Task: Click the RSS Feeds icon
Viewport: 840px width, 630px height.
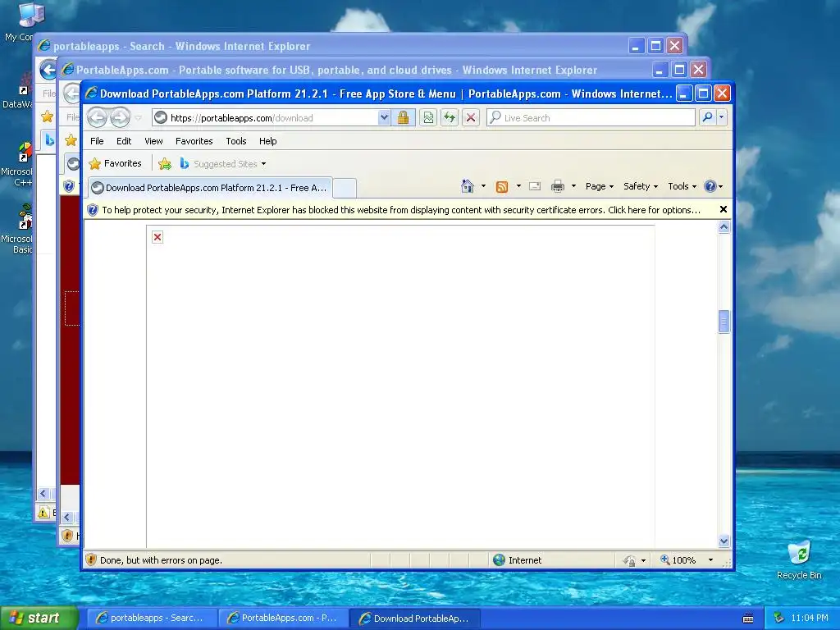Action: pyautogui.click(x=502, y=186)
